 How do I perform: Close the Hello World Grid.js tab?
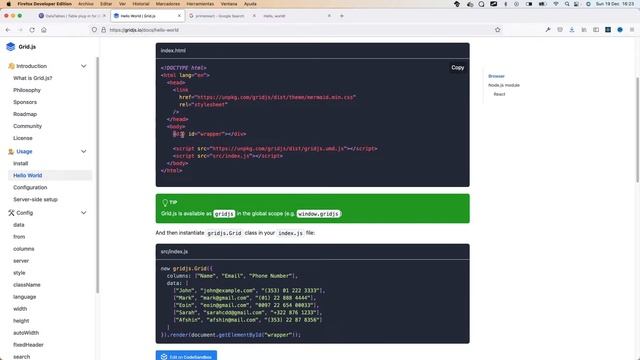[179, 16]
